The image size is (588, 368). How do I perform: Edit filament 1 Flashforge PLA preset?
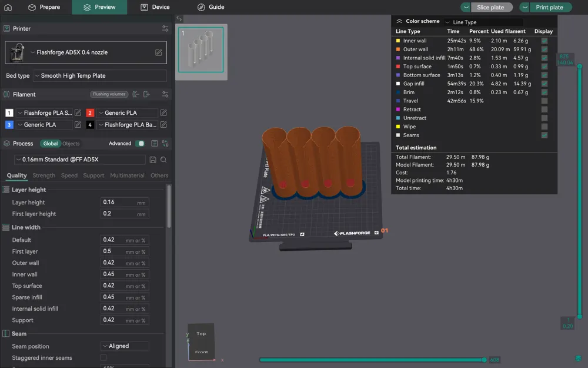pyautogui.click(x=78, y=112)
